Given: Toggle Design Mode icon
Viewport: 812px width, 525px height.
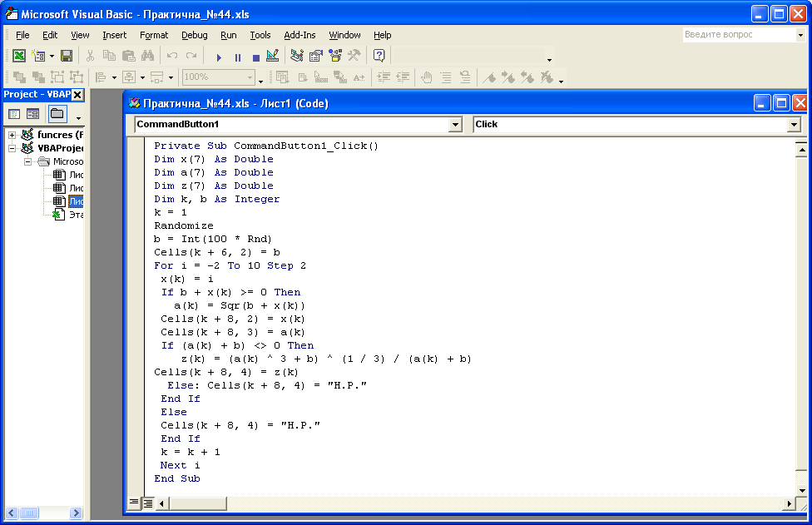Looking at the screenshot, I should click(272, 56).
